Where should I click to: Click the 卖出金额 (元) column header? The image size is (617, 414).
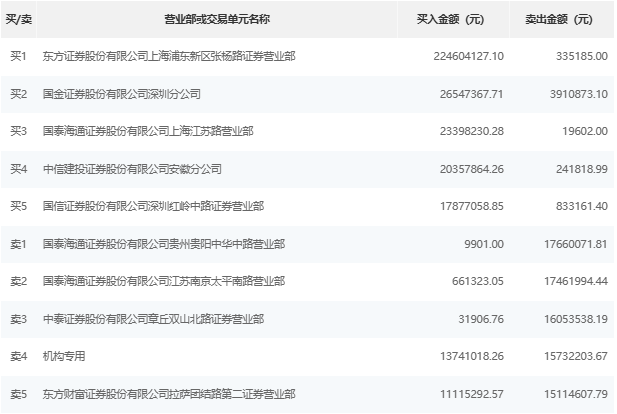click(559, 19)
